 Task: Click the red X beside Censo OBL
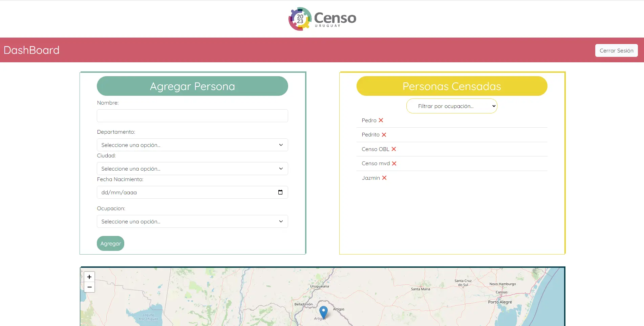point(394,149)
